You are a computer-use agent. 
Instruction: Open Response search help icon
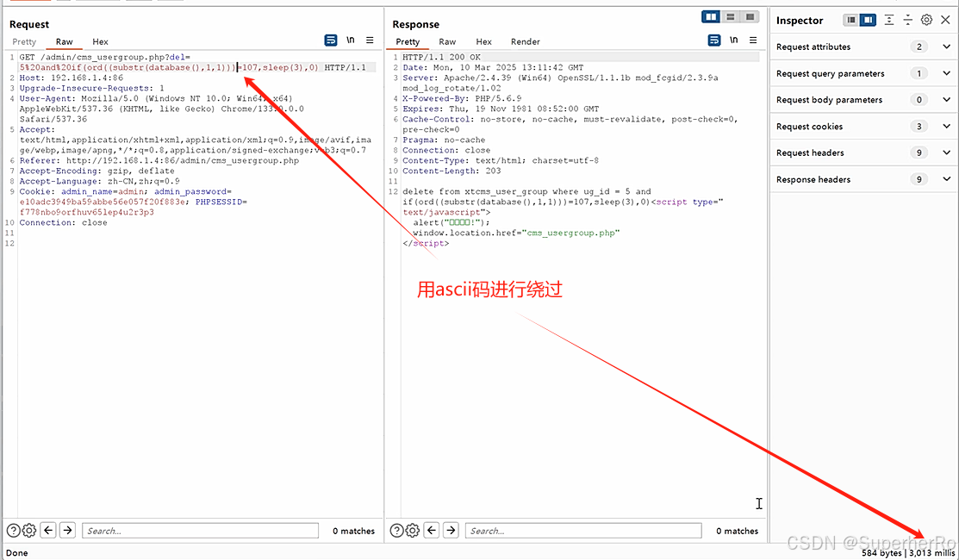pos(397,531)
